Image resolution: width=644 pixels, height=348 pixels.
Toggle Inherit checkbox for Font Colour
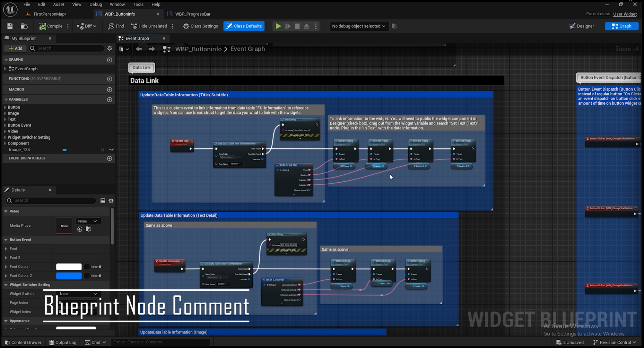coord(87,267)
